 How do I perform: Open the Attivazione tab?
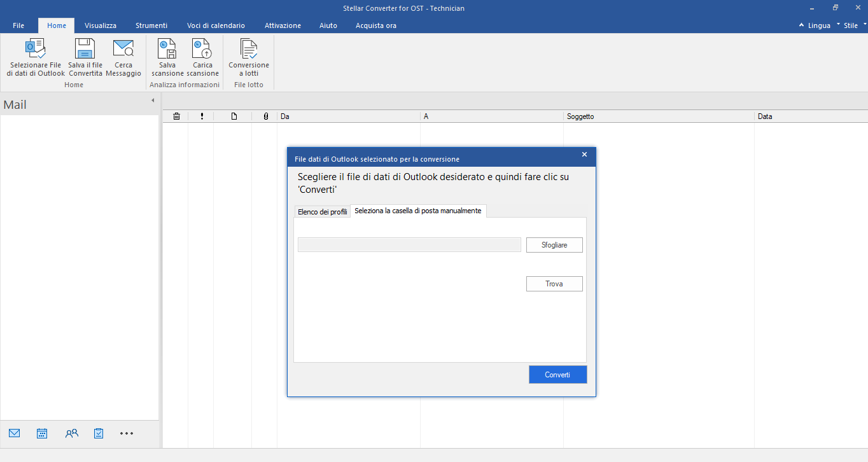coord(283,25)
